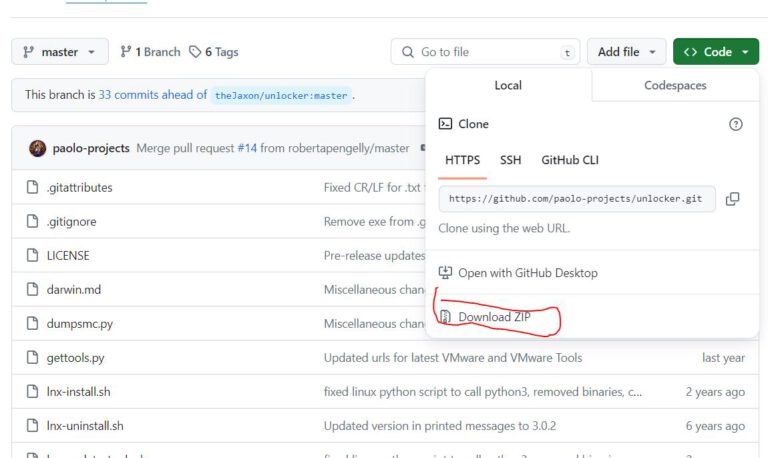Click the 'last year' timestamp for gettools.py
The image size is (768, 458).
[723, 358]
